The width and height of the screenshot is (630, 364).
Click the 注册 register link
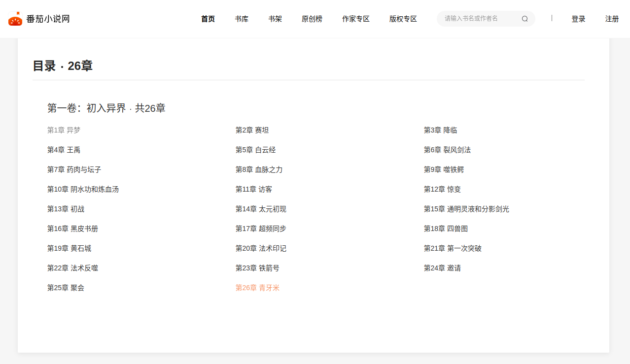click(x=612, y=19)
